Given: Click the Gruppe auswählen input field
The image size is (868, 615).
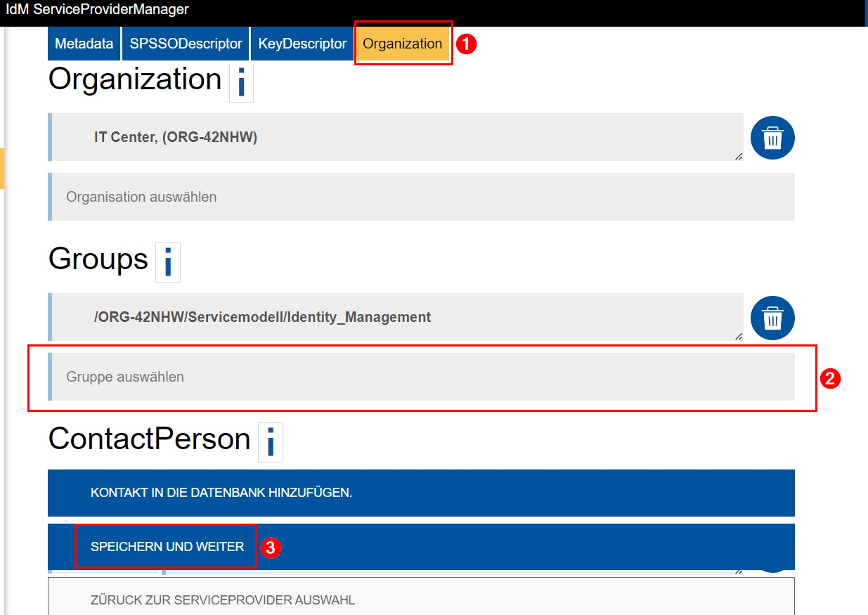Looking at the screenshot, I should [281, 377].
